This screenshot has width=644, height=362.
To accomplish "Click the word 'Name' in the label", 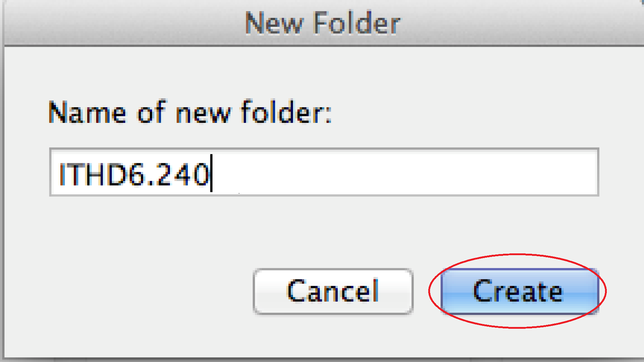I will 88,113.
